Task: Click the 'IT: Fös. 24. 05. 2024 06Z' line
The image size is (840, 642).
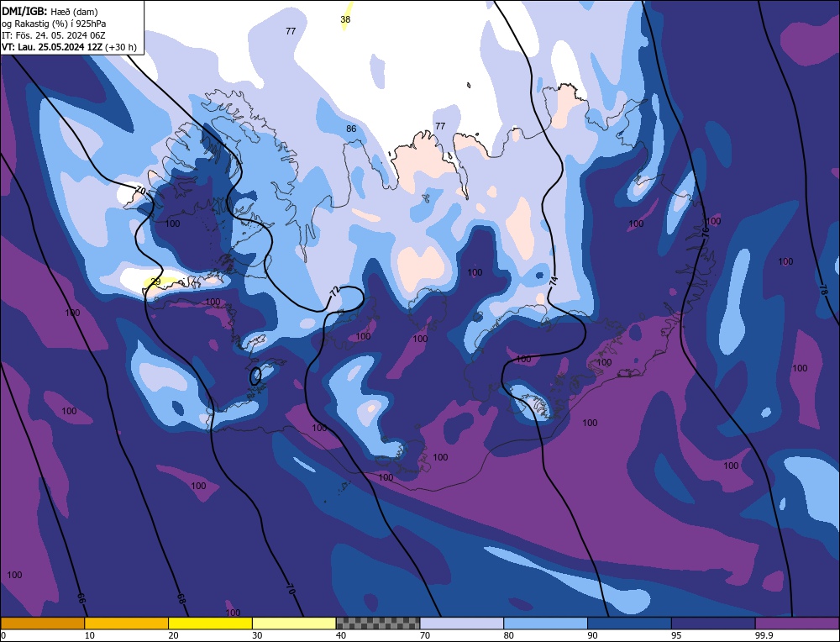Action: point(54,35)
